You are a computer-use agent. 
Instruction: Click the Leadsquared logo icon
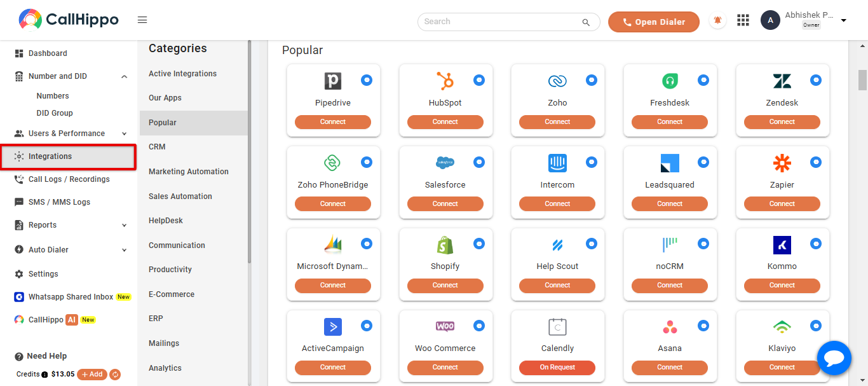tap(670, 163)
